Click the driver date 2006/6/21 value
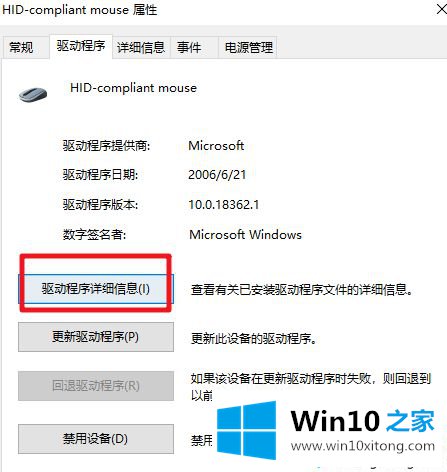This screenshot has height=472, width=447. [x=217, y=175]
